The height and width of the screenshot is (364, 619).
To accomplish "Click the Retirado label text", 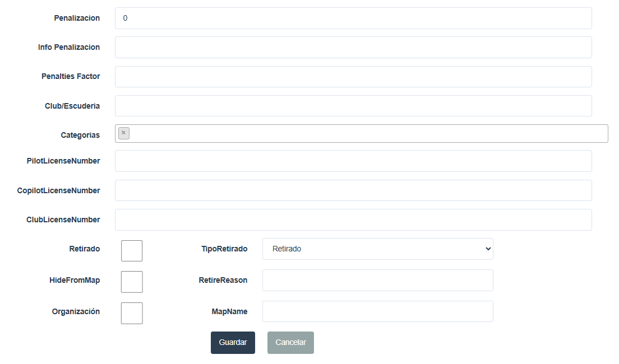I will click(x=84, y=249).
